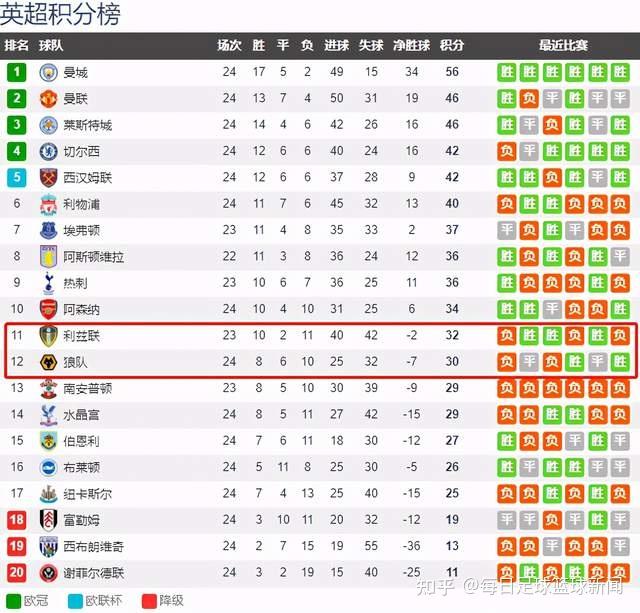Click the 最近比赛 column header
The height and width of the screenshot is (613, 640).
tap(563, 45)
